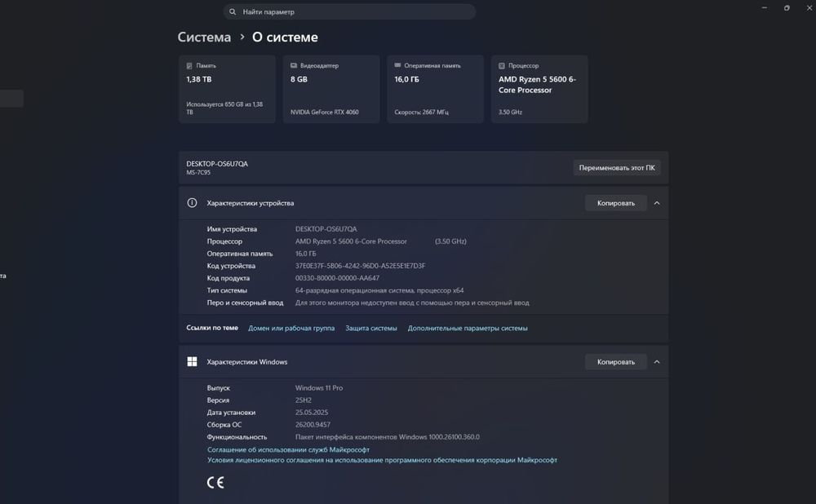Click the 'Используется 650 GB' usage text
Screen dimensions: 816x504
224,108
